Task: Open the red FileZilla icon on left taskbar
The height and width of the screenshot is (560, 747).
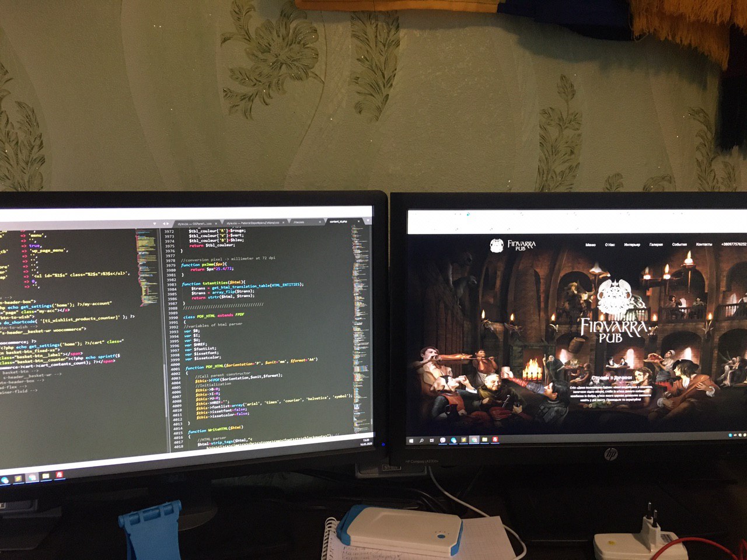Action: click(x=60, y=475)
